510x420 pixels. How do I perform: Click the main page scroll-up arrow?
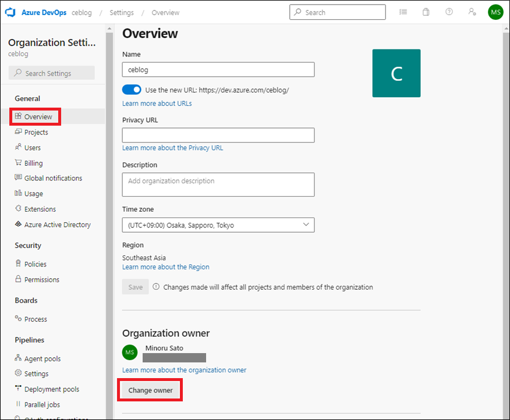(506, 29)
